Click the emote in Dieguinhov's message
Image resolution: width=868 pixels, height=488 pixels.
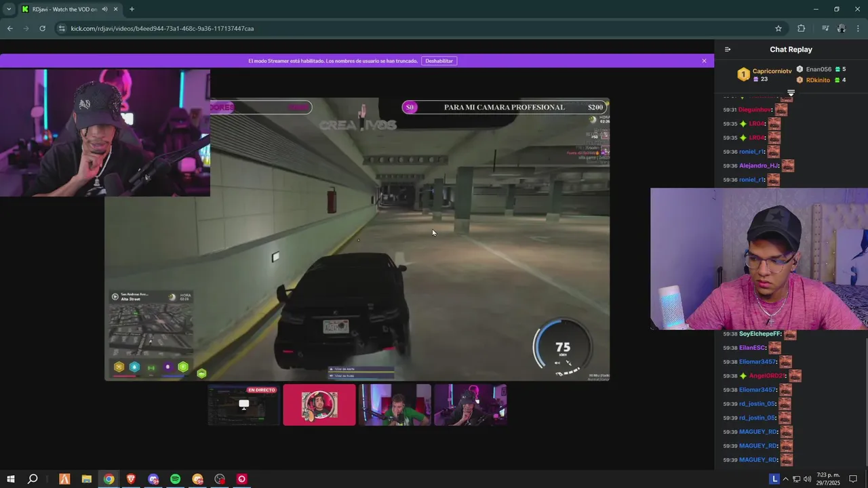[781, 110]
